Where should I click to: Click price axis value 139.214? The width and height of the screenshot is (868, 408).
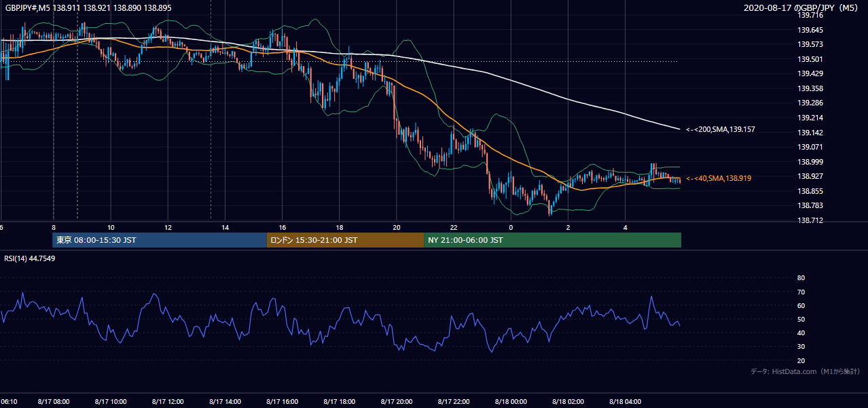pyautogui.click(x=810, y=118)
